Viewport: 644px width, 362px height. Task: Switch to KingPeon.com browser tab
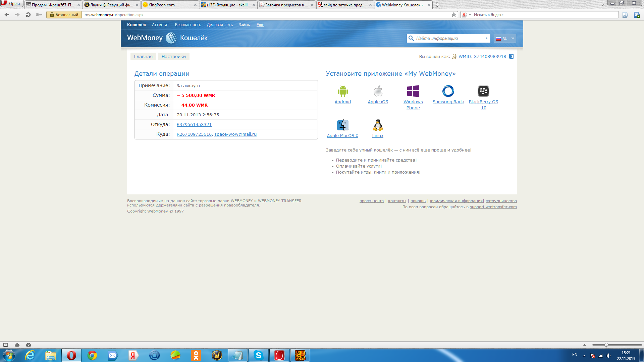tap(170, 5)
